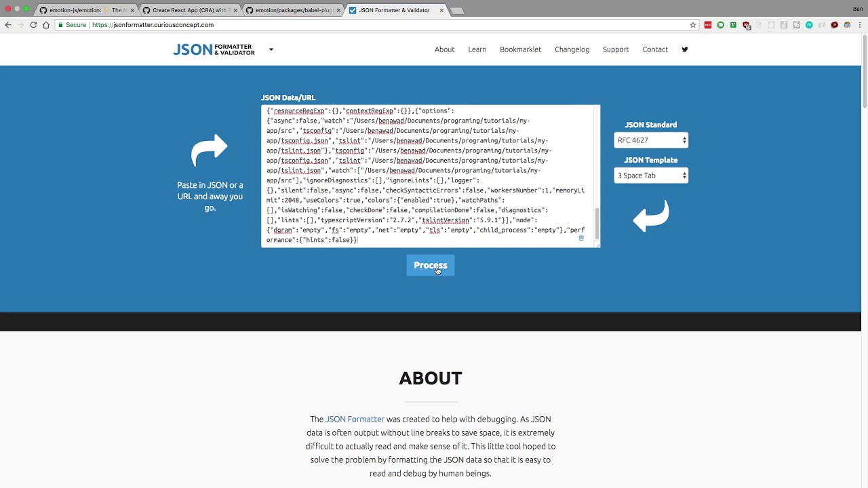Switch to the emotion/packages/babel-plugin tab
The width and height of the screenshot is (868, 488).
pyautogui.click(x=292, y=10)
